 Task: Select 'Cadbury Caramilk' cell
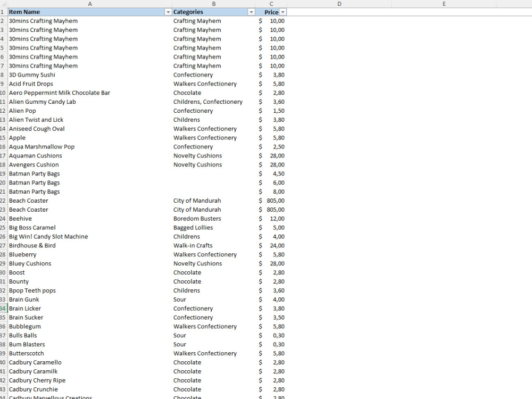pos(90,371)
